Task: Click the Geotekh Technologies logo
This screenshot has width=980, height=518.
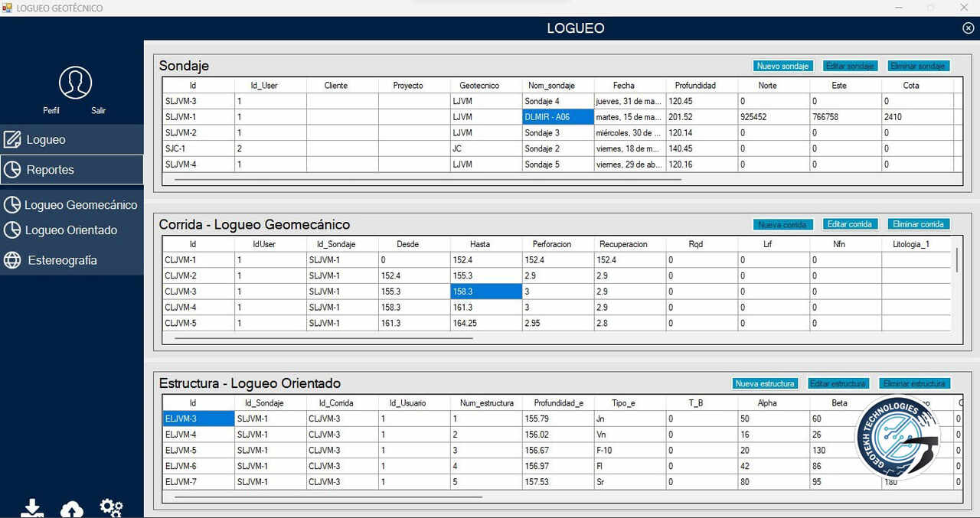Action: [897, 438]
